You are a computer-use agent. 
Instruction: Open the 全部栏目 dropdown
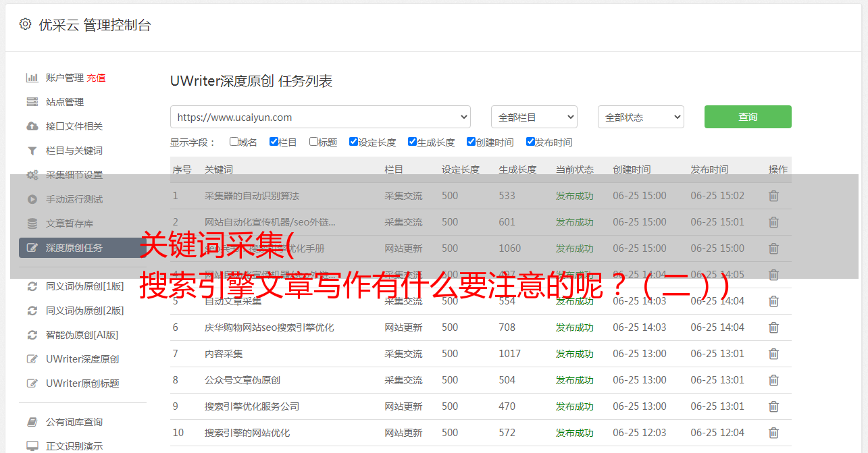pos(534,117)
